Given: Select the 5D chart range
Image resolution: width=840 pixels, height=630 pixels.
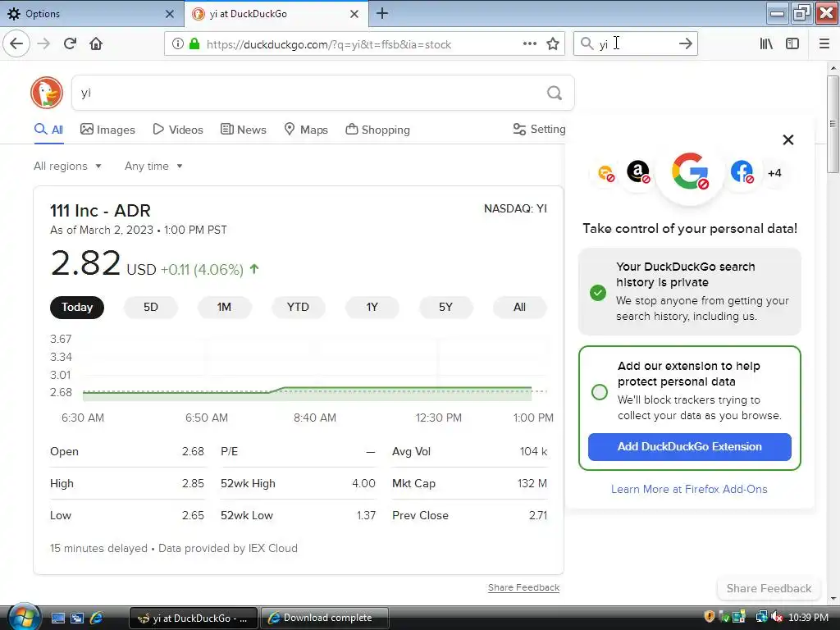Looking at the screenshot, I should 151,307.
